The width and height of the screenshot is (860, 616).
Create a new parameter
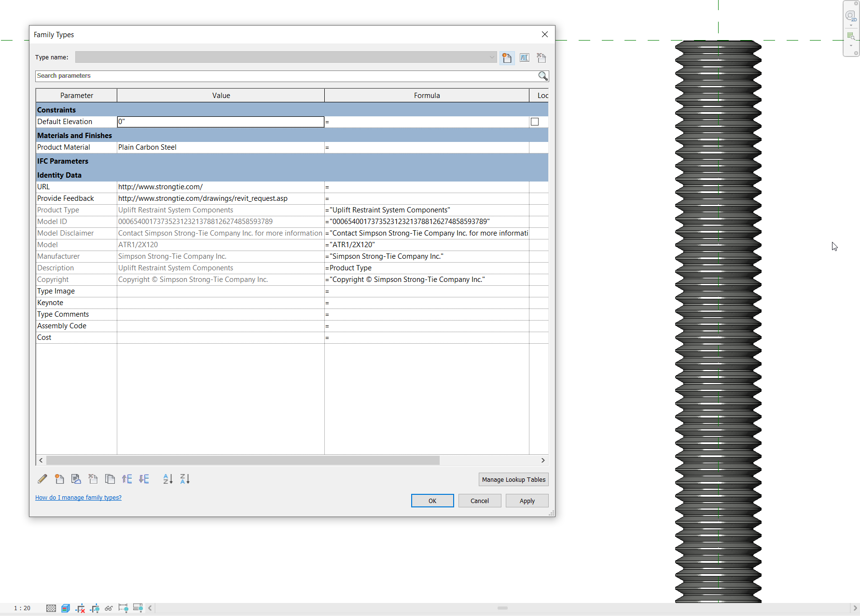coord(59,479)
